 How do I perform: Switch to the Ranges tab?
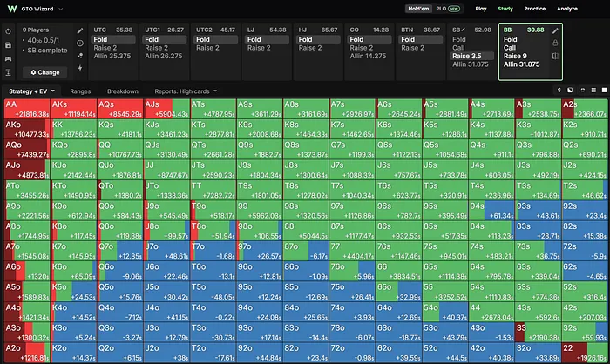point(80,91)
